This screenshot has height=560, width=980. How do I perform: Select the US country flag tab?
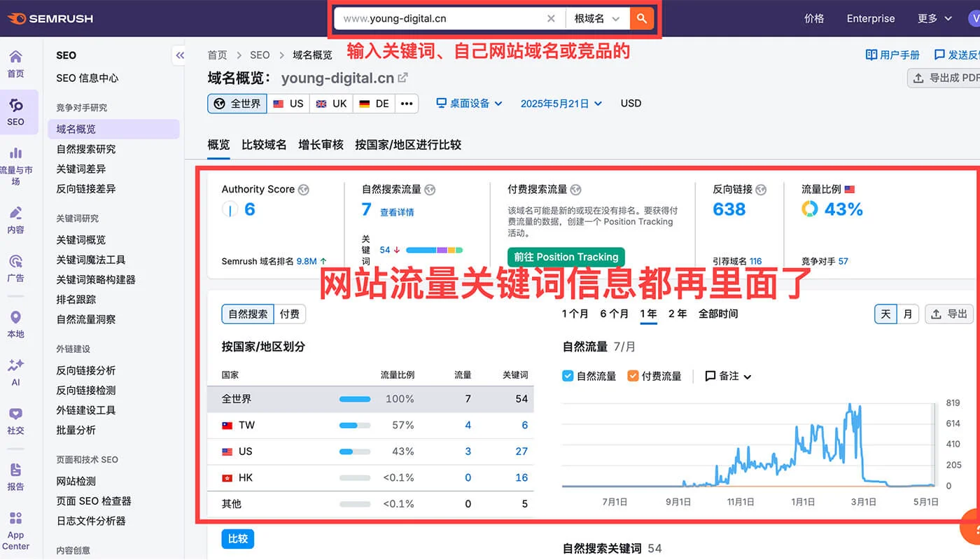[288, 103]
